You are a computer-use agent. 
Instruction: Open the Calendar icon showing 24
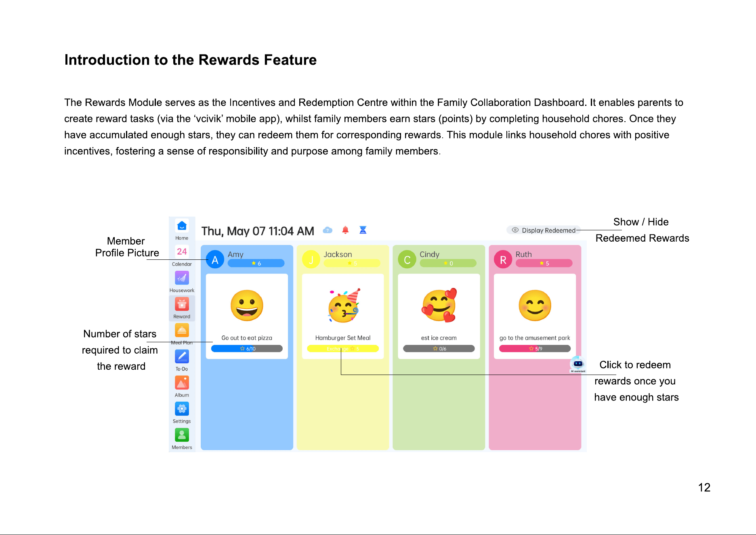182,251
